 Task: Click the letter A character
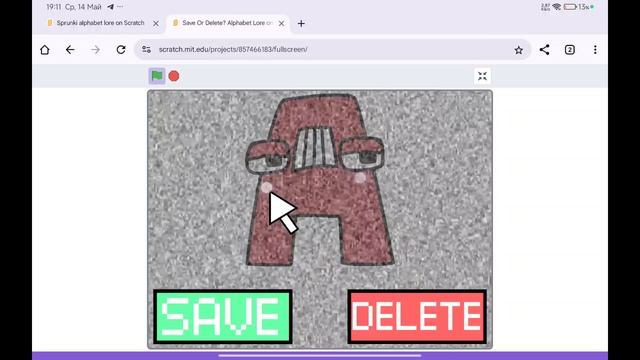tap(320, 180)
